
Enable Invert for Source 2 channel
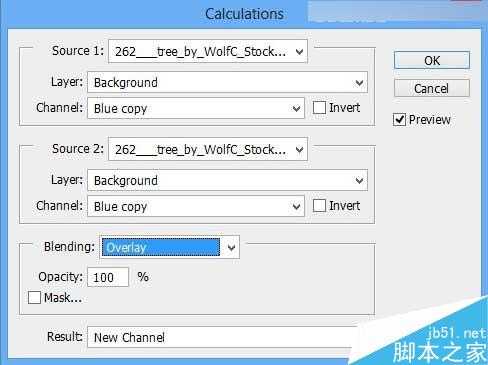point(319,206)
